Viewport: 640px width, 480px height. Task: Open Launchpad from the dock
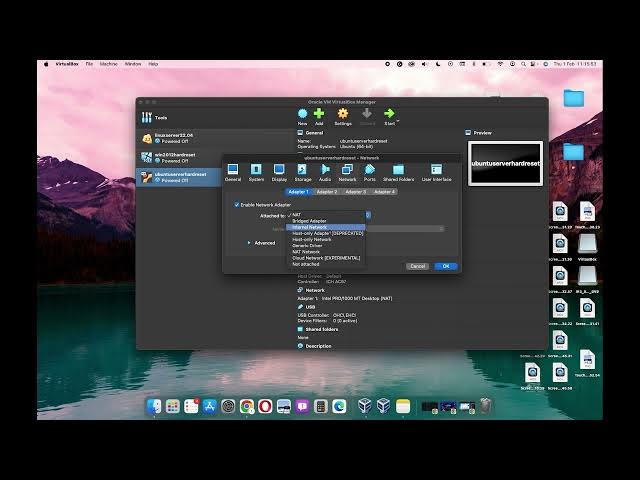[173, 406]
